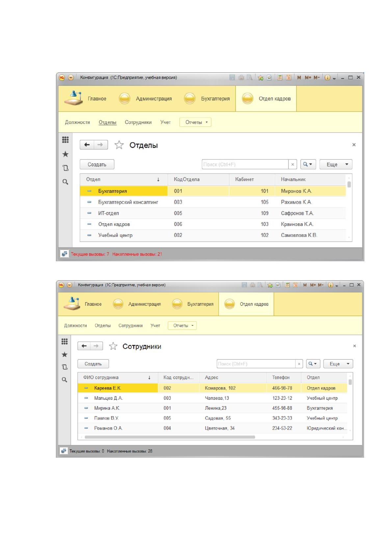
Task: Open Сотрудники link in top window navigation
Action: pos(138,122)
